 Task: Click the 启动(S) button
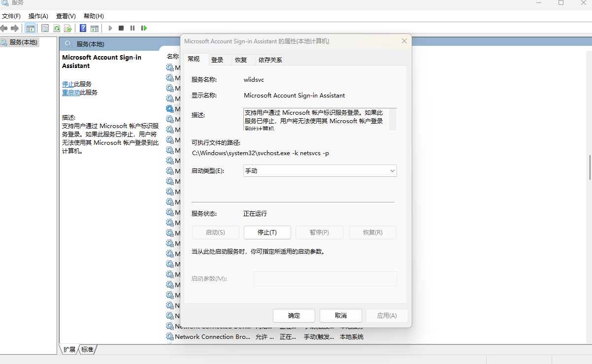point(215,232)
